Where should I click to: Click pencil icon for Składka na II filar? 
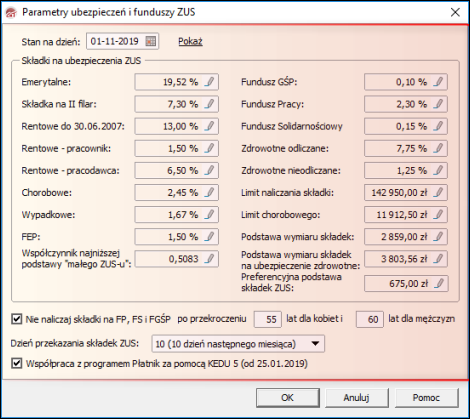(x=209, y=104)
